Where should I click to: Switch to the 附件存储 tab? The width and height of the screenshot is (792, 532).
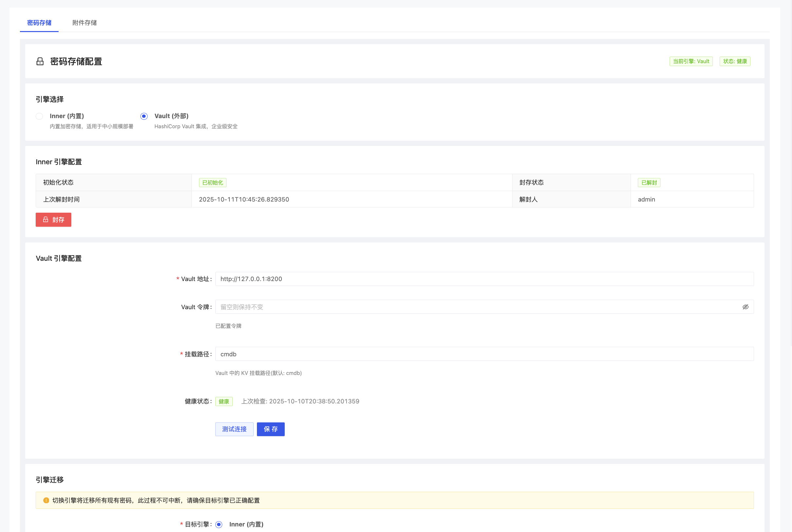point(84,23)
